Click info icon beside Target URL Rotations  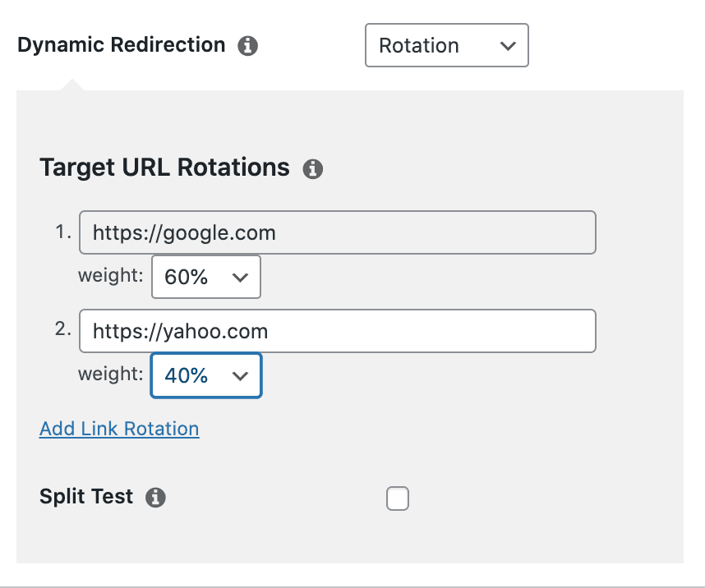point(313,170)
